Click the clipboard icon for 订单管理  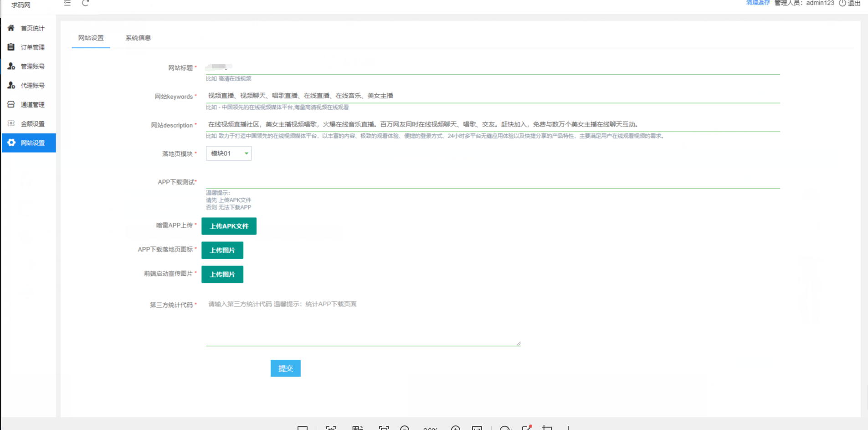coord(11,47)
